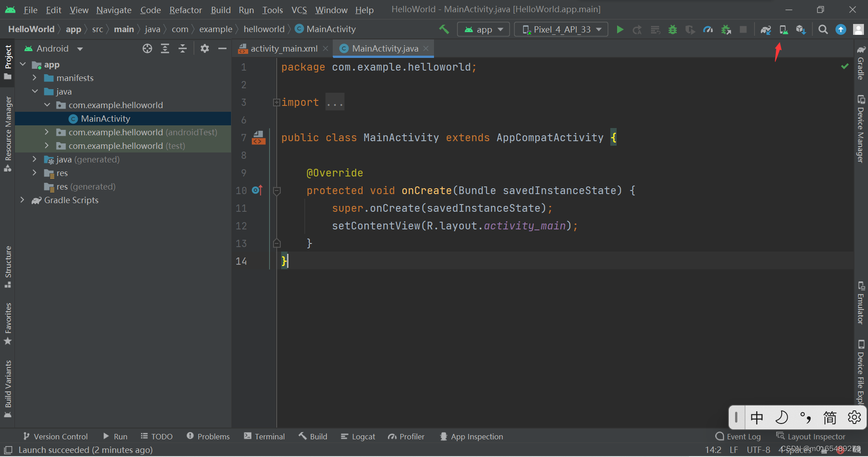Viewport: 868px width, 457px height.
Task: Open the user account avatar icon
Action: click(858, 29)
